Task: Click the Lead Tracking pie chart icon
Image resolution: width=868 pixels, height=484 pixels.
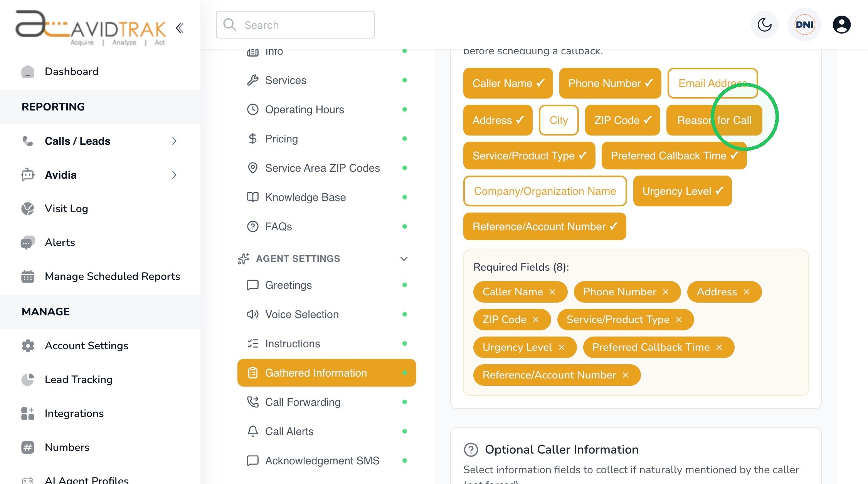Action: click(x=28, y=380)
